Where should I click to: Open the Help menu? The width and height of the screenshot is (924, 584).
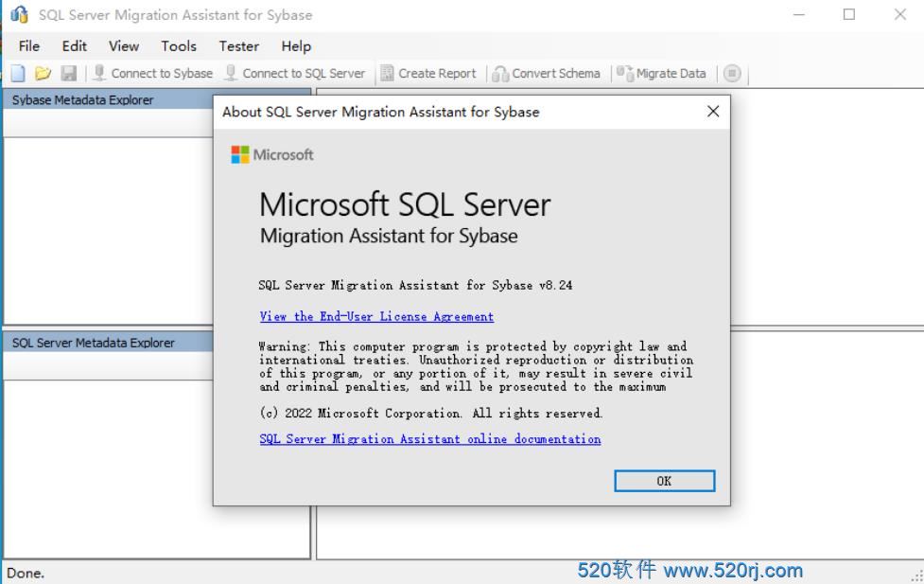[x=296, y=46]
